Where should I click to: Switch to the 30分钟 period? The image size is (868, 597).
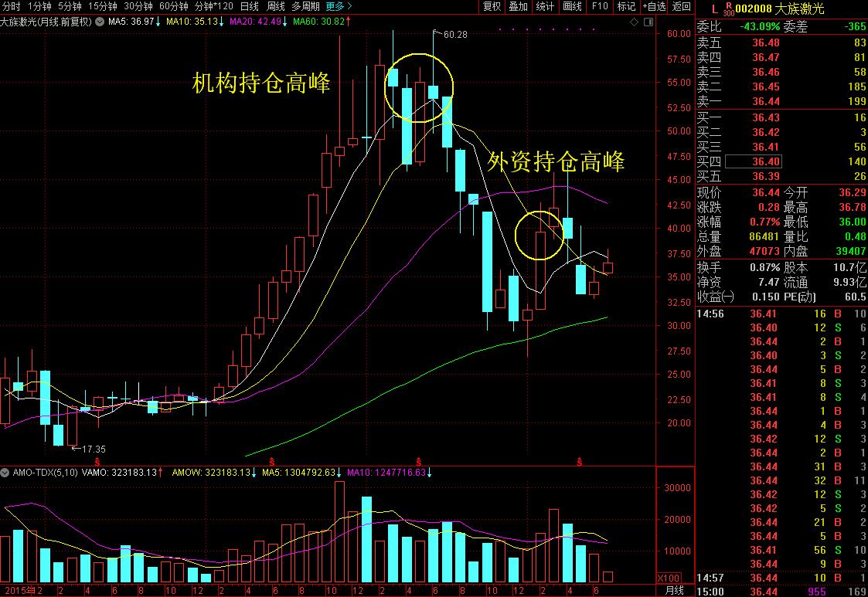point(138,7)
